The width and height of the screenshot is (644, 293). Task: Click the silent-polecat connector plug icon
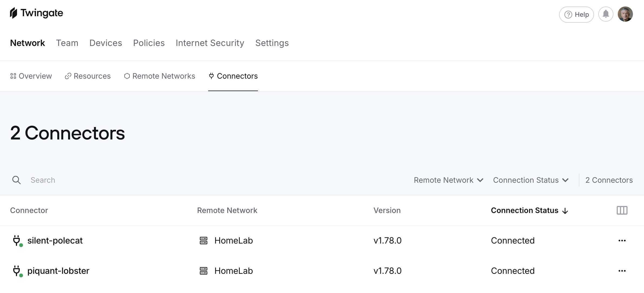click(x=17, y=240)
